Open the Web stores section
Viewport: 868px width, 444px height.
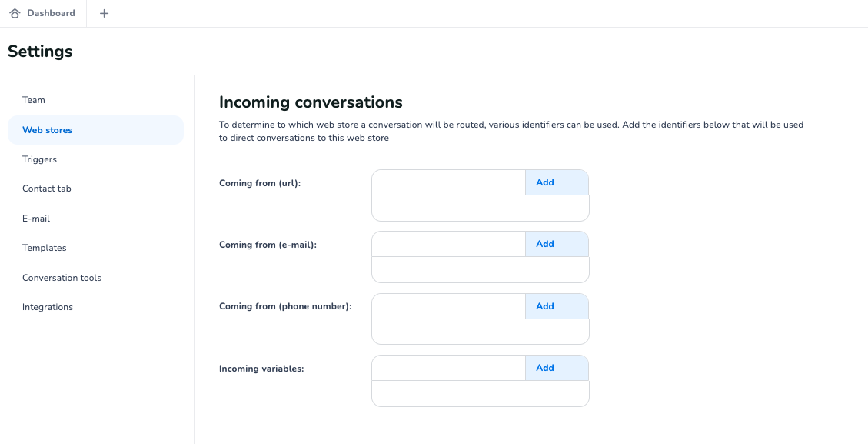47,129
